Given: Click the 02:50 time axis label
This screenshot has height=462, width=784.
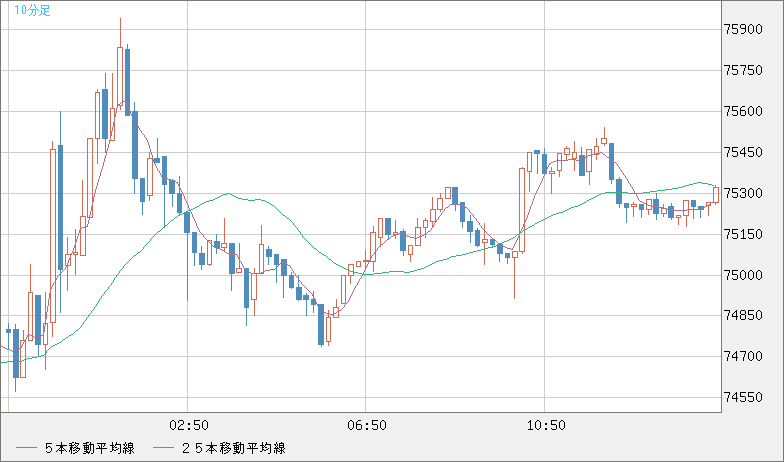Looking at the screenshot, I should tap(189, 426).
